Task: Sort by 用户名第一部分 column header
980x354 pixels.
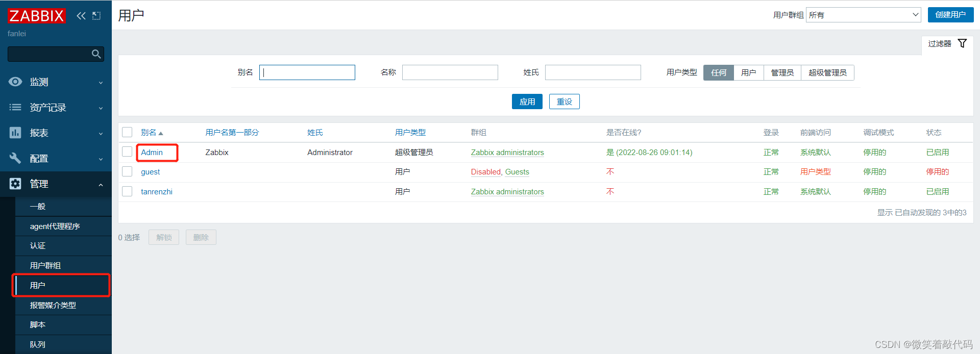Action: pos(232,133)
